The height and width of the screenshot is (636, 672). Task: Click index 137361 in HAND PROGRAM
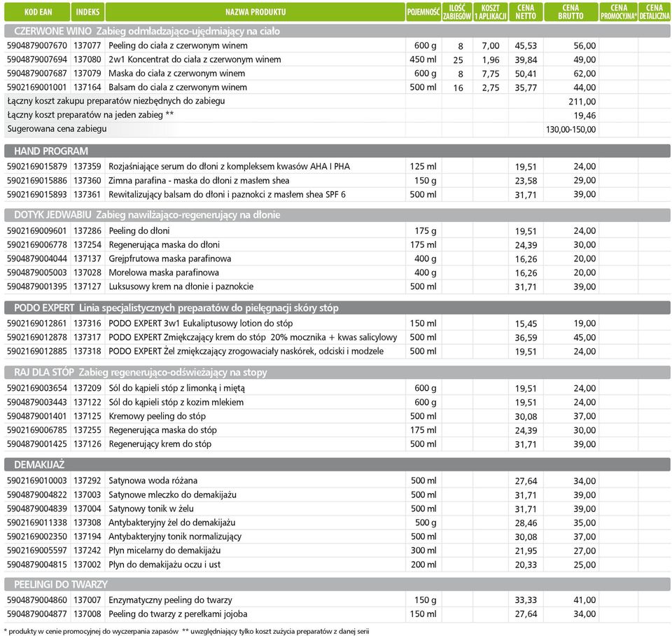[87, 194]
